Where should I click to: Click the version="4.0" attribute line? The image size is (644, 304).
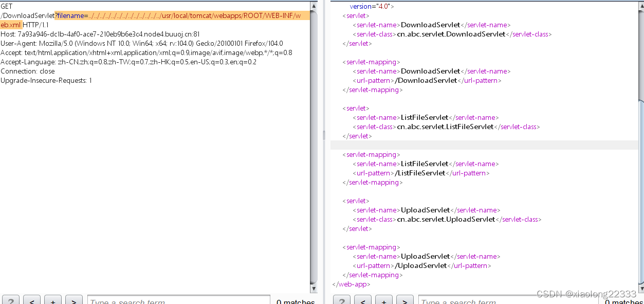[372, 6]
